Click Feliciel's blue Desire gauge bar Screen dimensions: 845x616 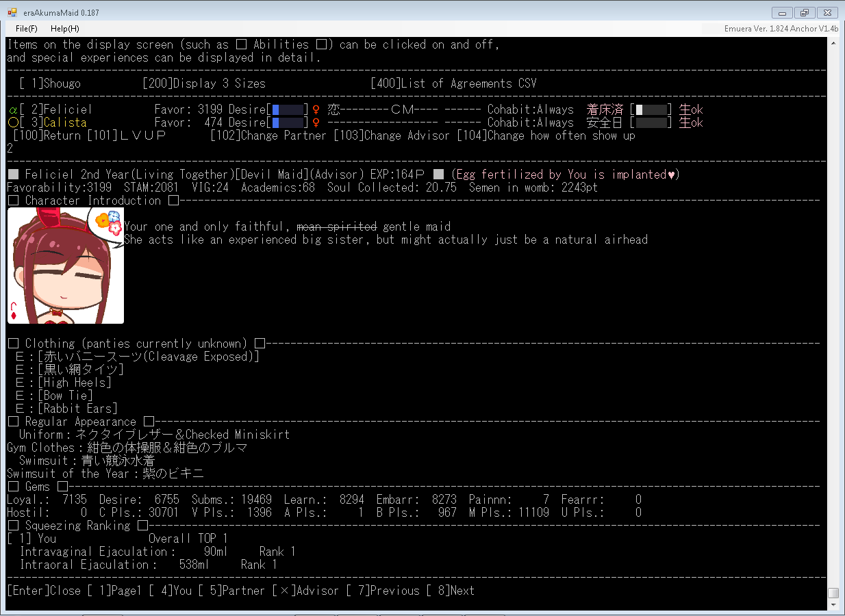click(x=288, y=110)
